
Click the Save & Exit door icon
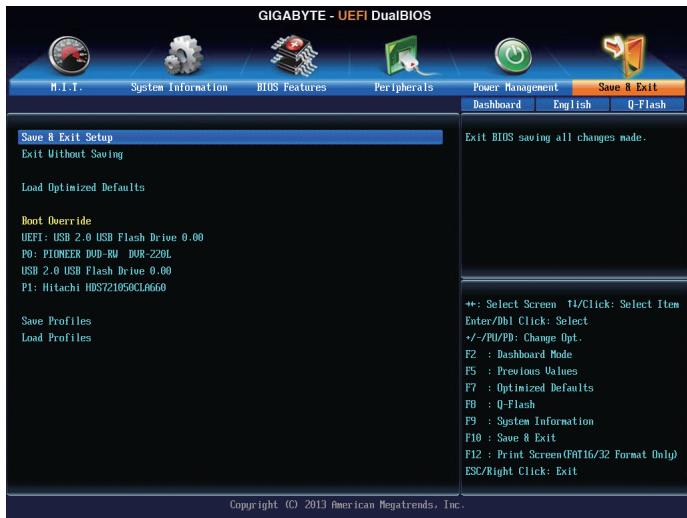click(624, 56)
